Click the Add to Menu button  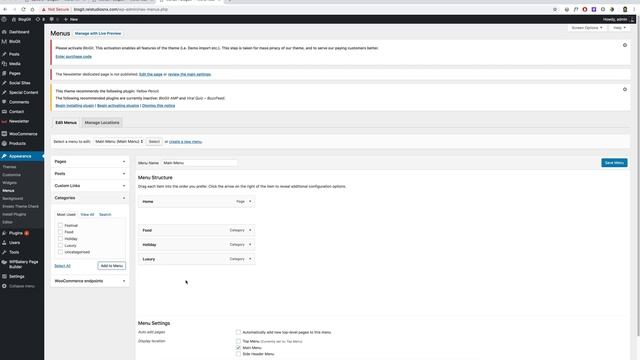[x=112, y=266]
